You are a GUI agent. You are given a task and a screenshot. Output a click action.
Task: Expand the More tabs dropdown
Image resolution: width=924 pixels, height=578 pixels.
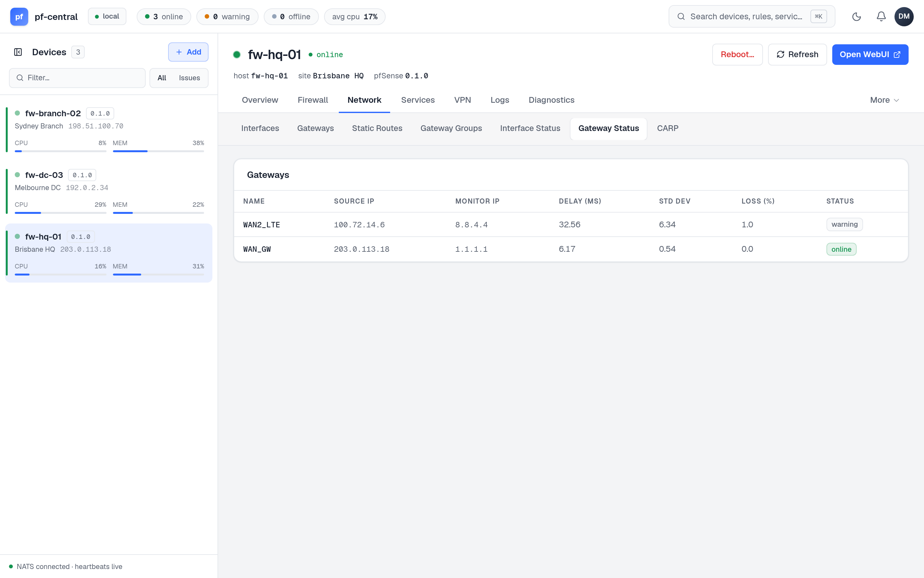(884, 100)
